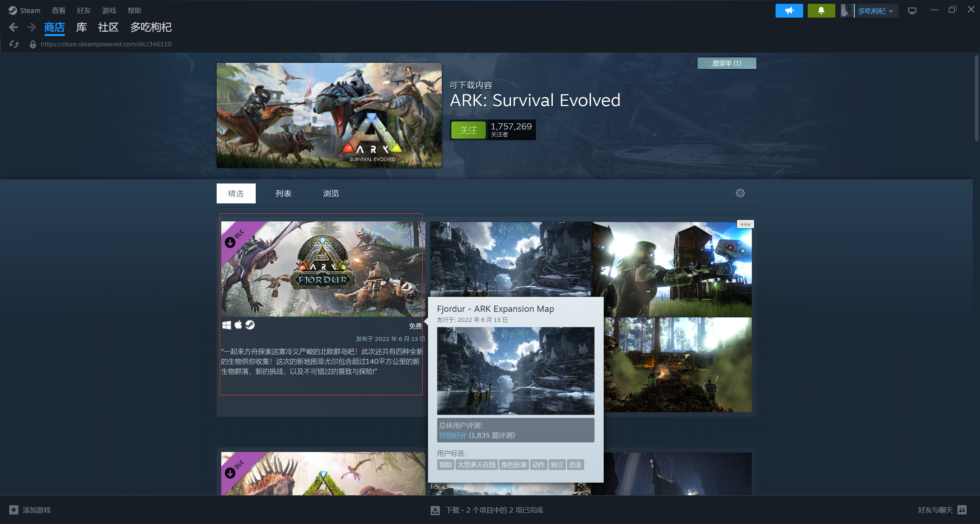The image size is (980, 524).
Task: Click the back navigation arrow
Action: [13, 27]
